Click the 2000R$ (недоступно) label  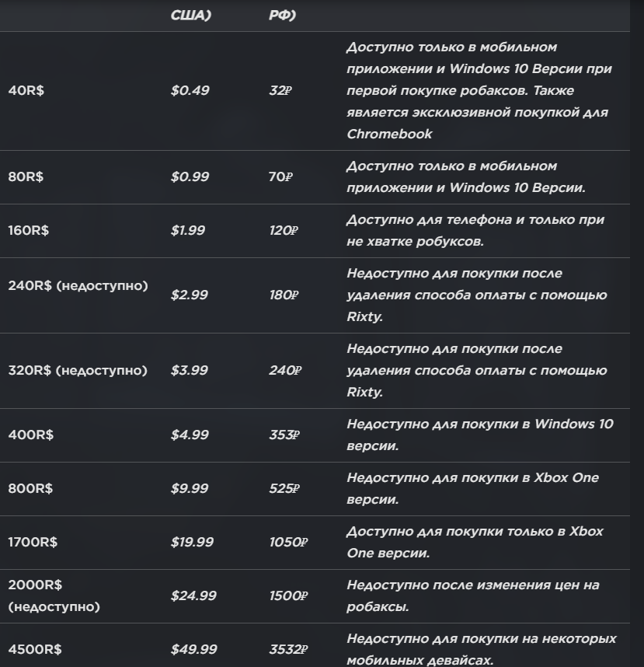(54, 595)
